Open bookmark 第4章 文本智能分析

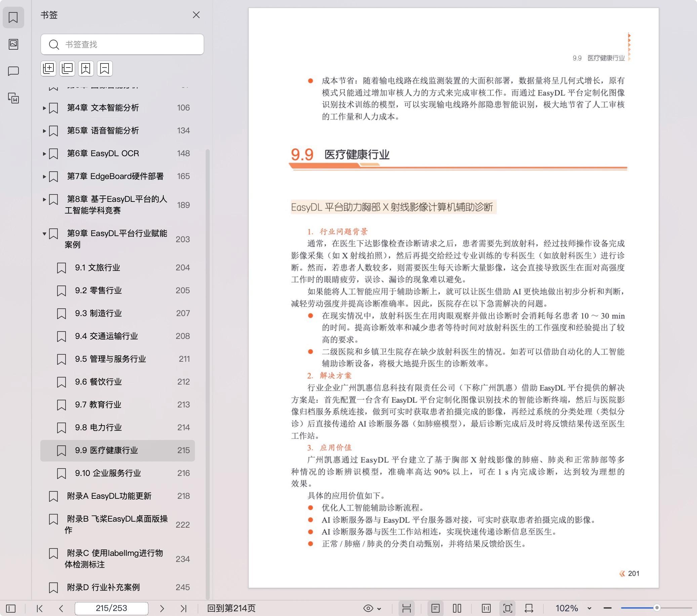(102, 108)
